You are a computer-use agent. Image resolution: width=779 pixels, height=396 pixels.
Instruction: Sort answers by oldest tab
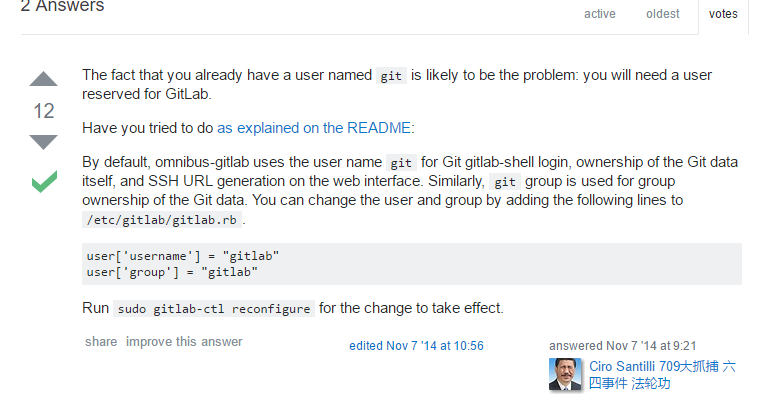coord(663,14)
